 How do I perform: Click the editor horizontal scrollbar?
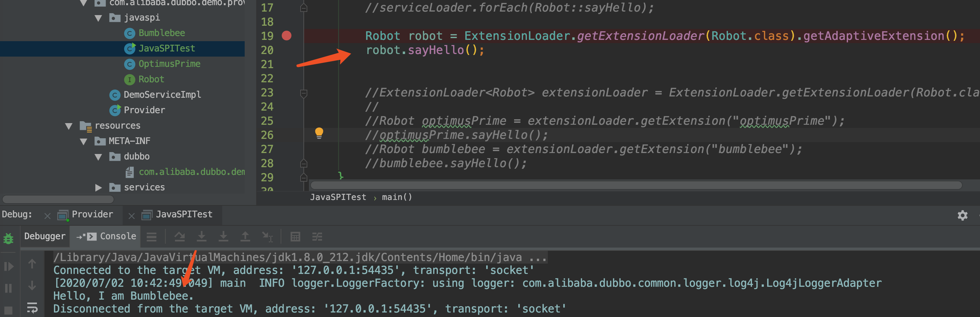coord(636,186)
